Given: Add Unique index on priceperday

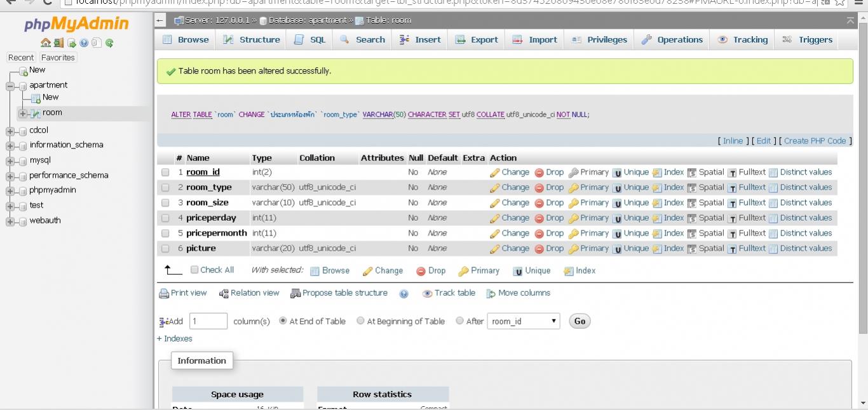Looking at the screenshot, I should point(630,218).
